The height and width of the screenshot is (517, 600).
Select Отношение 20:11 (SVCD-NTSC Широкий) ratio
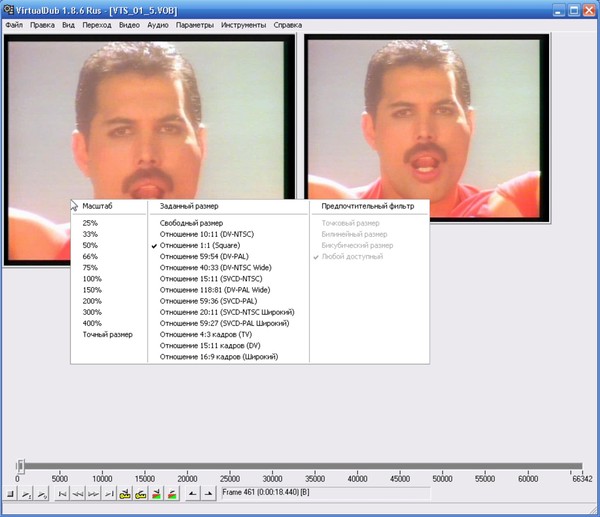pos(228,312)
